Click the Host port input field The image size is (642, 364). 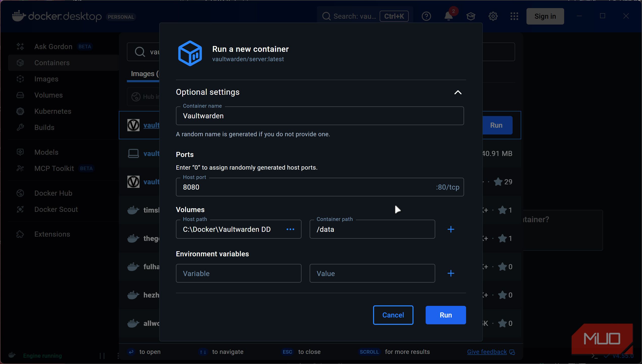coord(320,187)
